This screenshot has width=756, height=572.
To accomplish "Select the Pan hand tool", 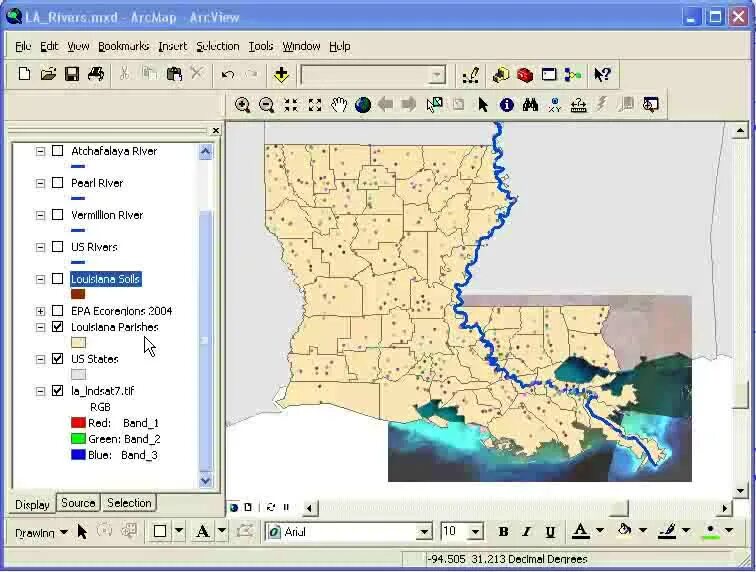I will 339,105.
